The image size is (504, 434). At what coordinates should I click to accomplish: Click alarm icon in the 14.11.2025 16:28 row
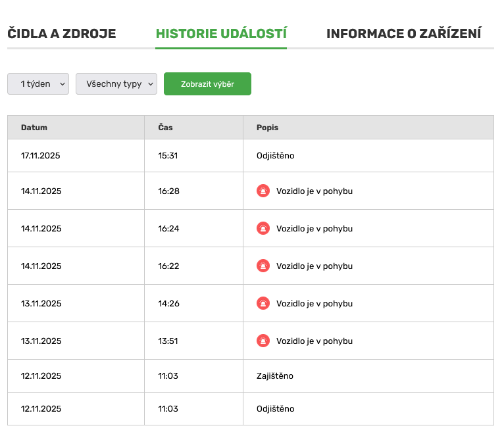263,191
